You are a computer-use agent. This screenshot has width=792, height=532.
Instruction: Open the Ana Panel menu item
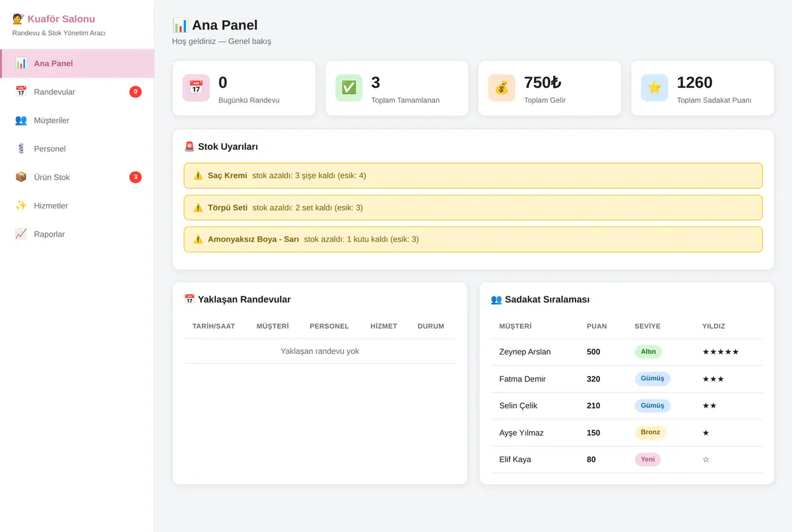(x=77, y=63)
